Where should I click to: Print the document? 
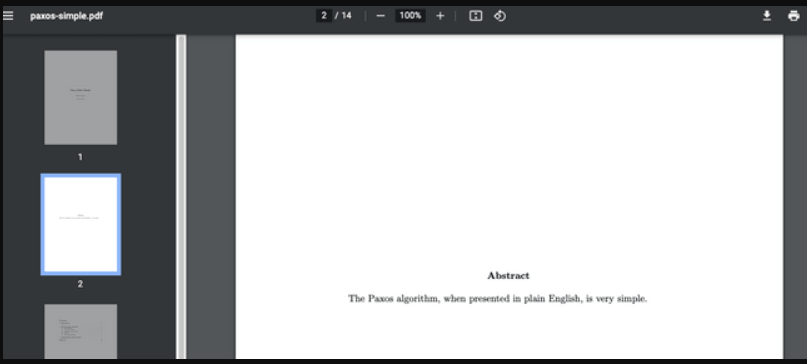point(794,16)
